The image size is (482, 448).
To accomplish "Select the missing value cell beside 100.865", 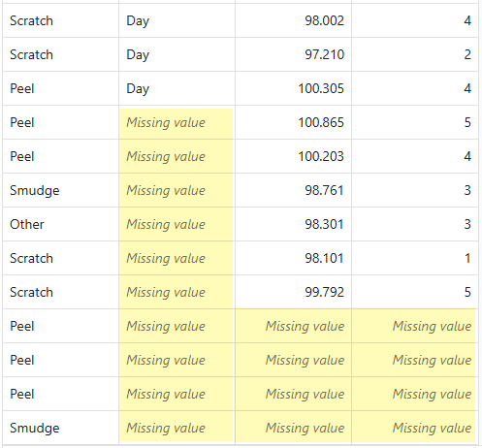I will click(x=177, y=122).
